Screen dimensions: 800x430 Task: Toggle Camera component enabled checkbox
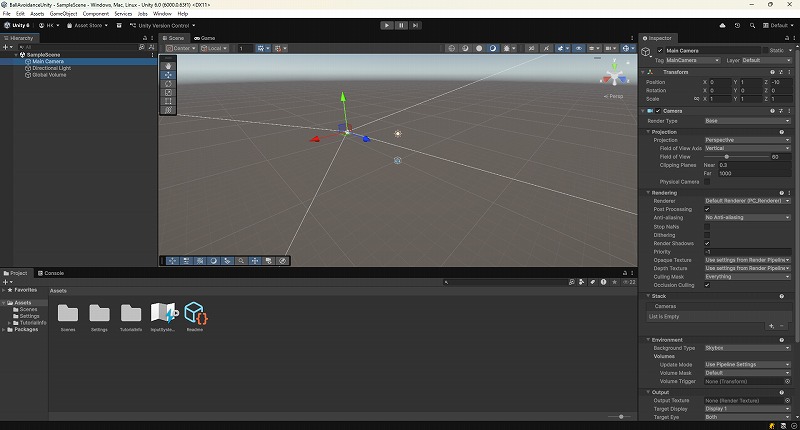click(658, 111)
